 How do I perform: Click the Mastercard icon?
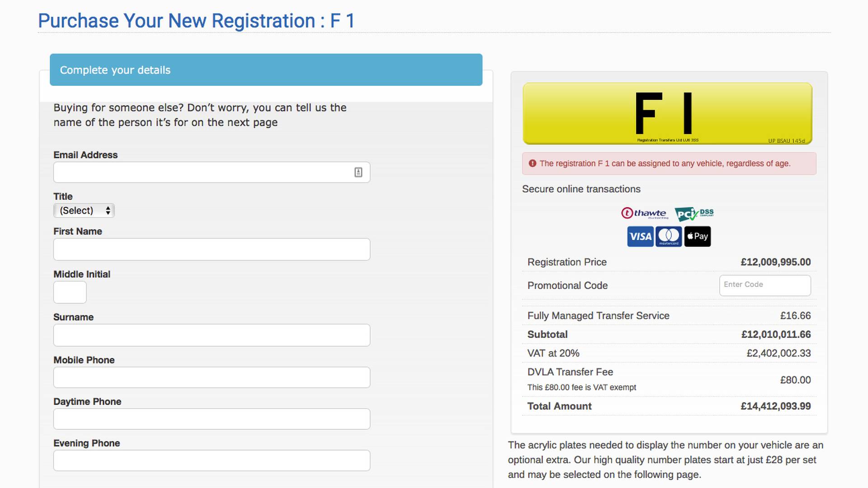coord(669,236)
